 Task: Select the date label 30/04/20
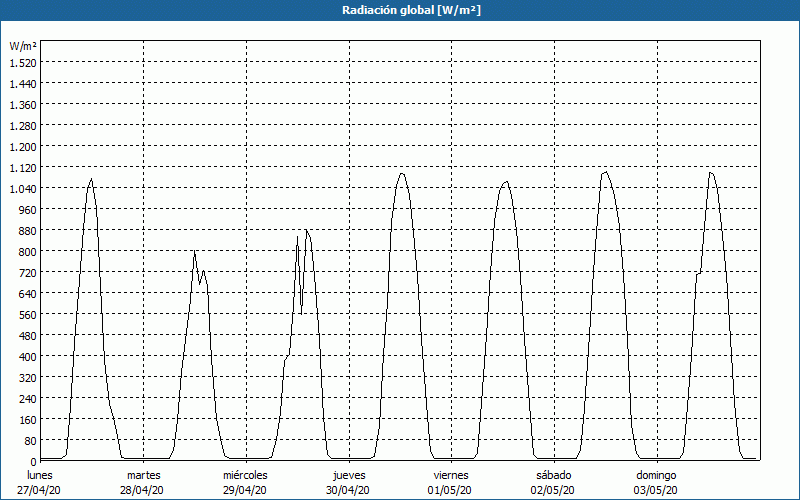click(x=348, y=490)
